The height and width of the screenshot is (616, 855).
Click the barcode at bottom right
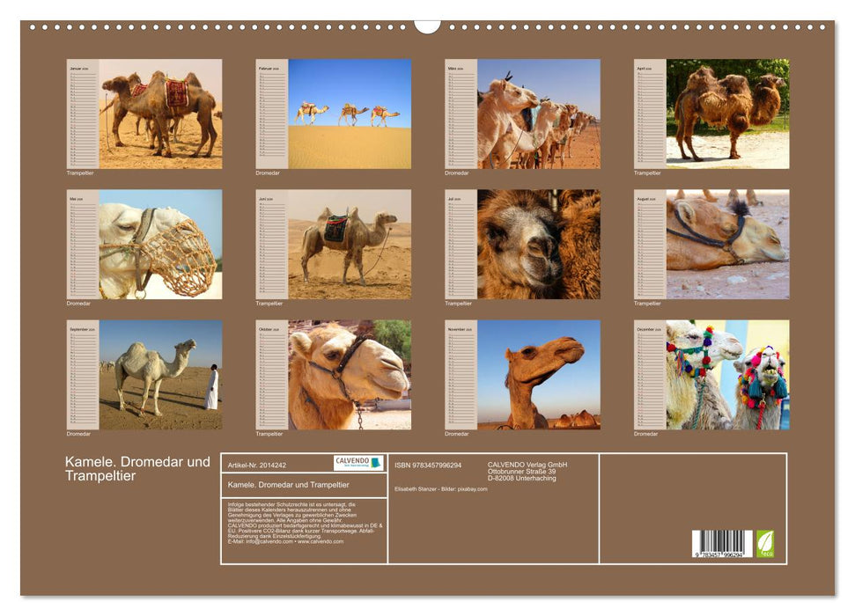721,543
